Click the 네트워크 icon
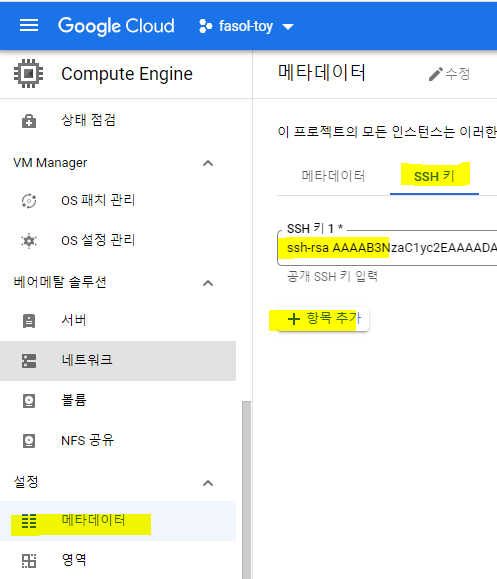Screen dimensions: 497x579 [29, 361]
